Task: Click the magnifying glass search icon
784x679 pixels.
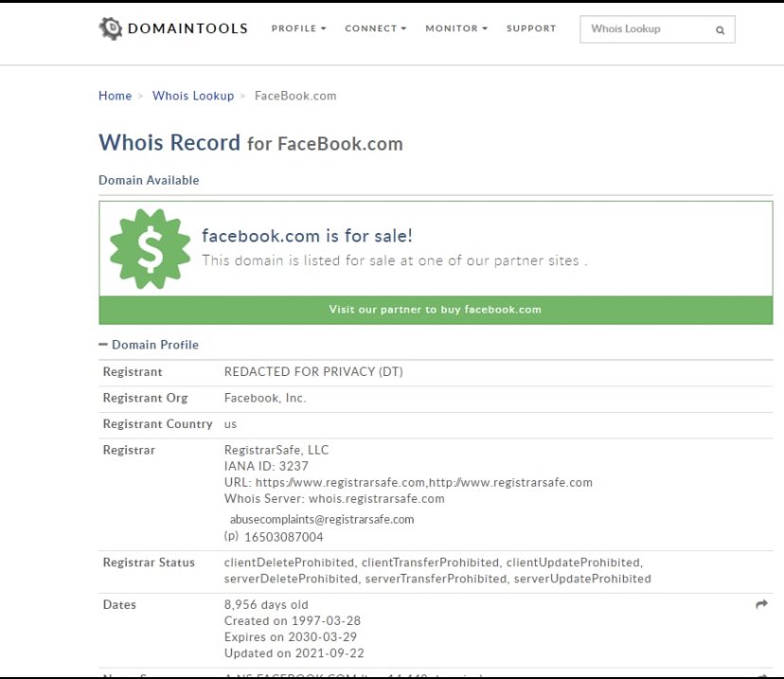Action: 722,29
